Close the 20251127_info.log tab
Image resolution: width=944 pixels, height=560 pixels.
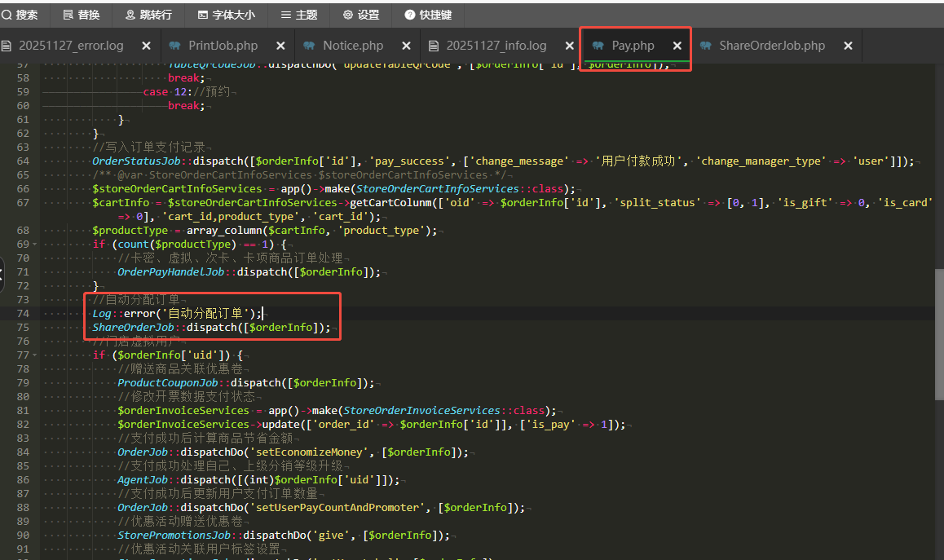(568, 46)
